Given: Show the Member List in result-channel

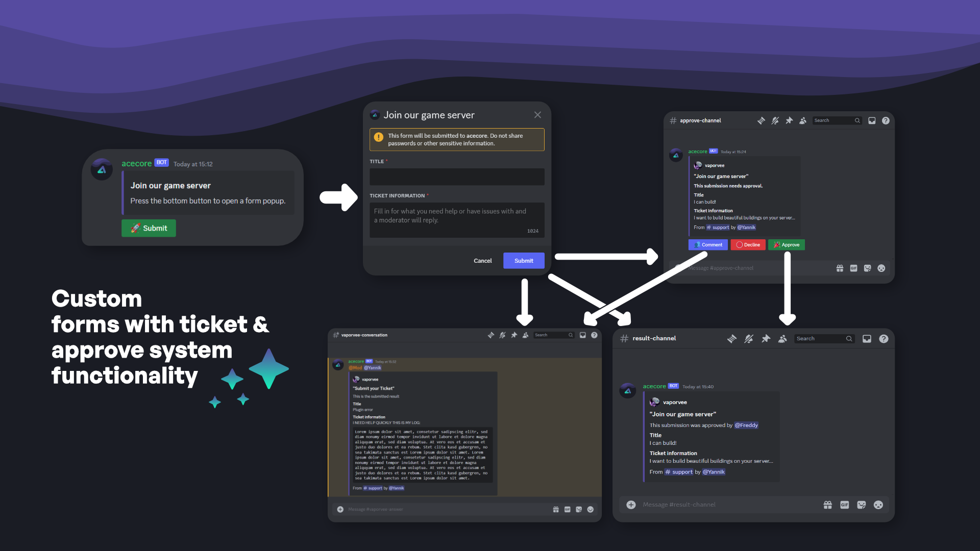Looking at the screenshot, I should pos(782,338).
